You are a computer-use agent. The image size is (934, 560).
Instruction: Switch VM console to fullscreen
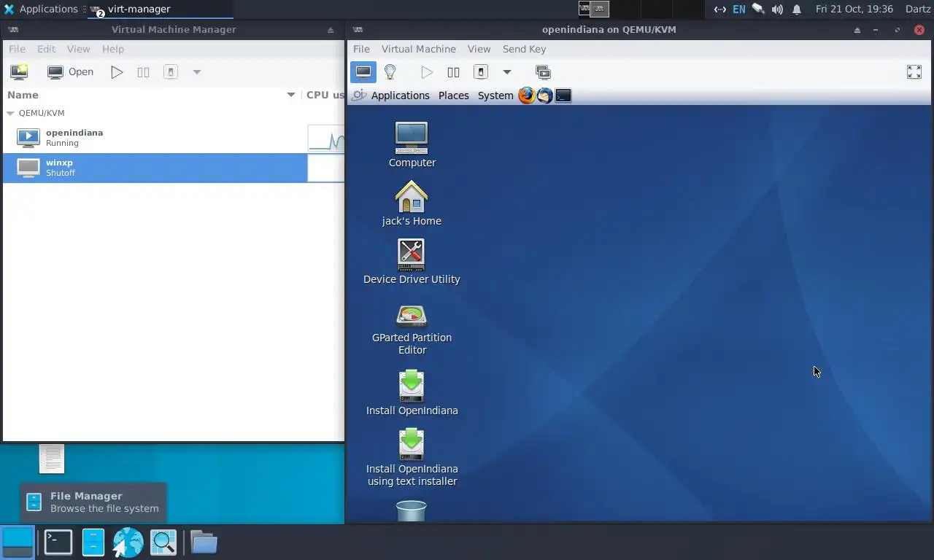[x=914, y=71]
